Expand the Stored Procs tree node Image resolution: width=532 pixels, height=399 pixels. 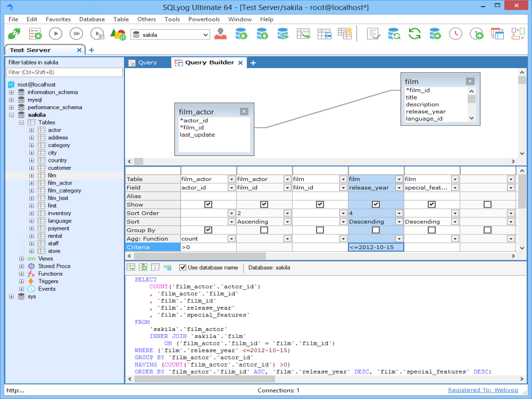(x=22, y=266)
